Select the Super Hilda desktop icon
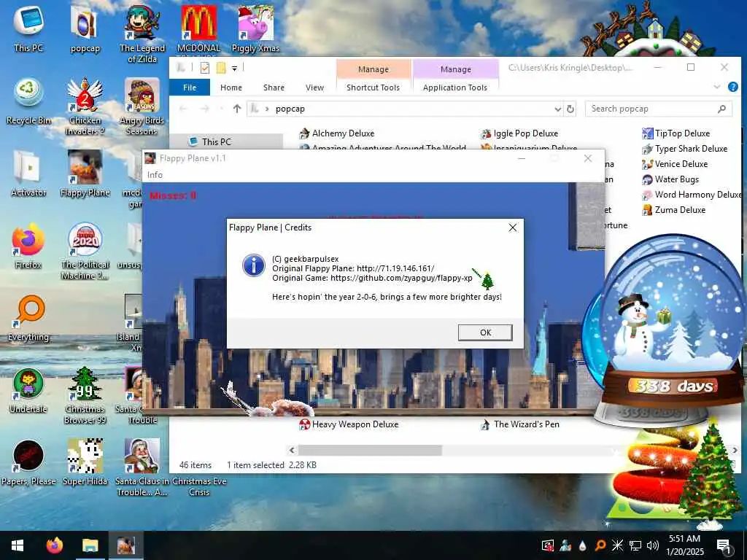 coord(85,463)
